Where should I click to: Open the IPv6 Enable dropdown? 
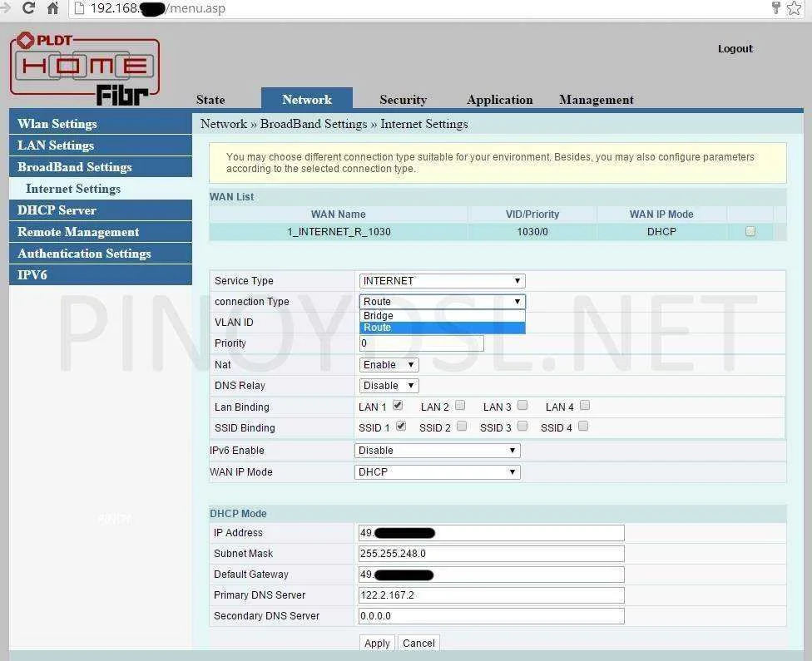437,451
